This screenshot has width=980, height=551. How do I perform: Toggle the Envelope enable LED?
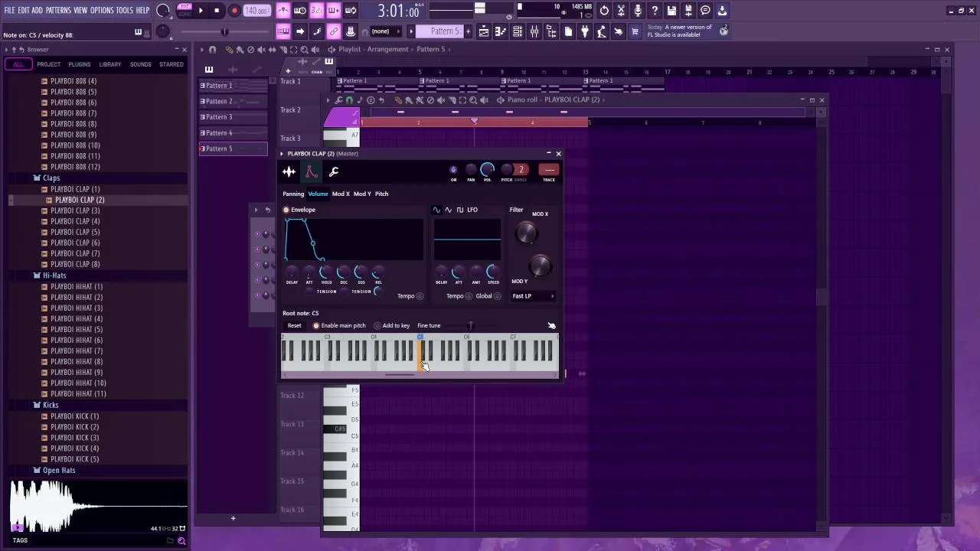(286, 210)
